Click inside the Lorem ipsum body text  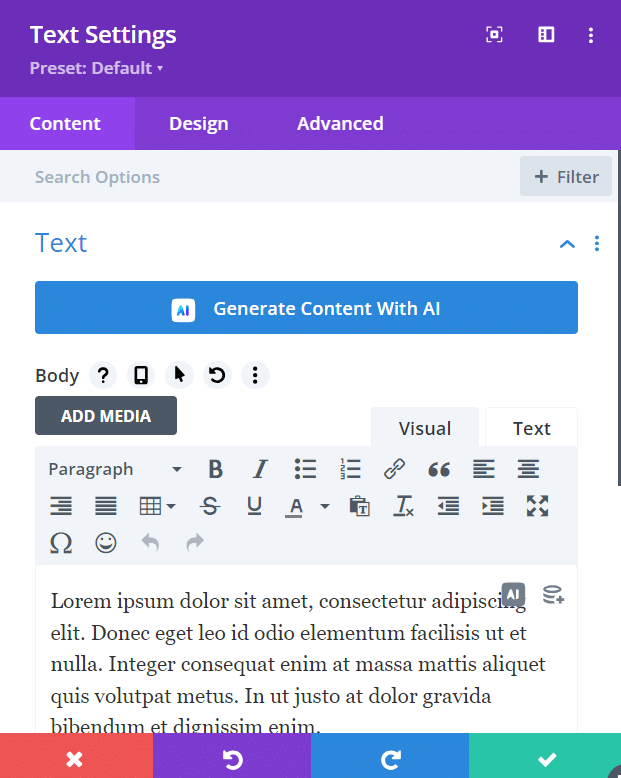click(298, 664)
